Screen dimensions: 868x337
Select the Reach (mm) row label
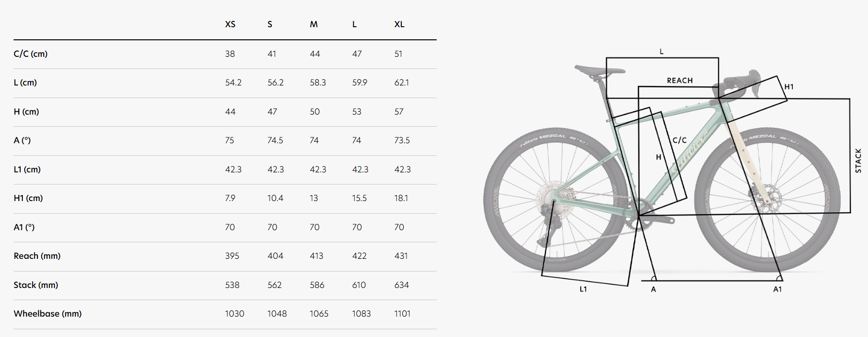click(37, 256)
